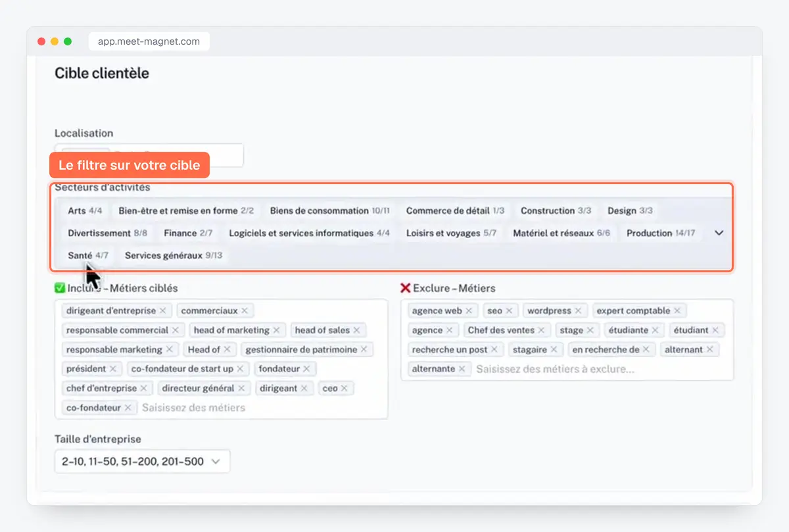Remove the 'dirigeant' tag x icon
This screenshot has height=532, width=789.
tap(304, 388)
